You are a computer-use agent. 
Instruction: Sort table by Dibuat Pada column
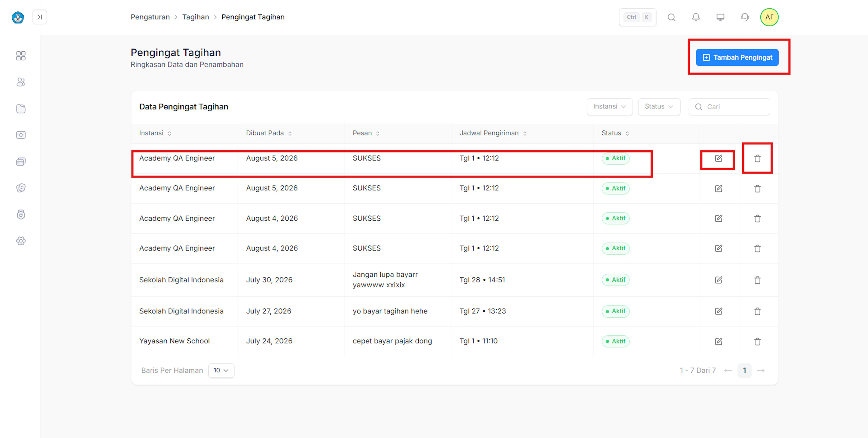pos(269,133)
